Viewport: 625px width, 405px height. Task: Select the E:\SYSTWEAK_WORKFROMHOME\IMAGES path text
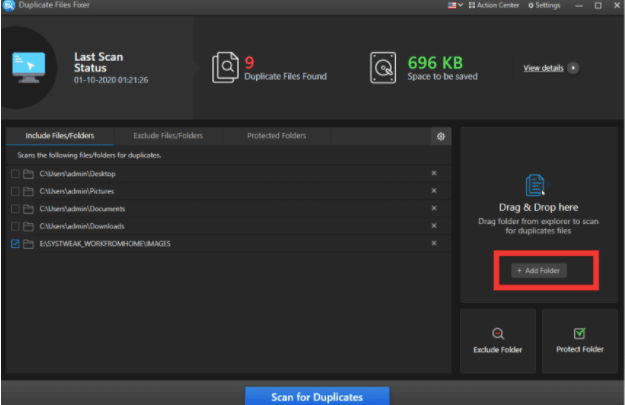[105, 244]
